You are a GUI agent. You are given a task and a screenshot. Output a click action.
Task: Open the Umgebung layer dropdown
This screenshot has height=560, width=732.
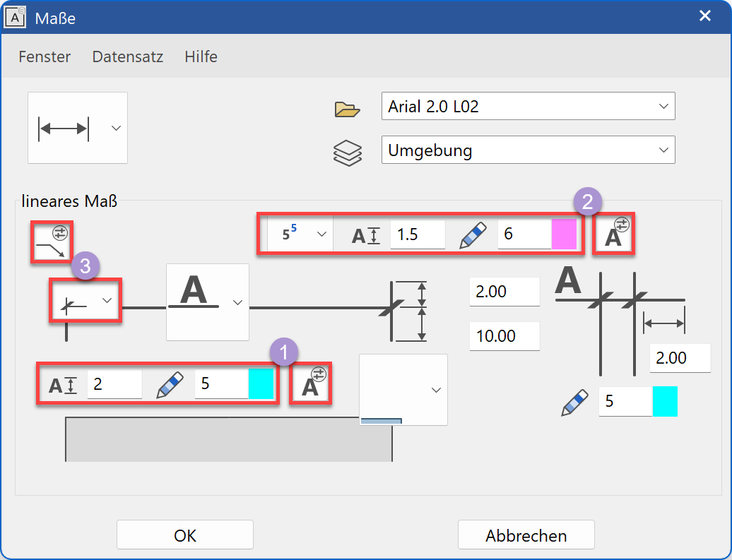pyautogui.click(x=528, y=150)
